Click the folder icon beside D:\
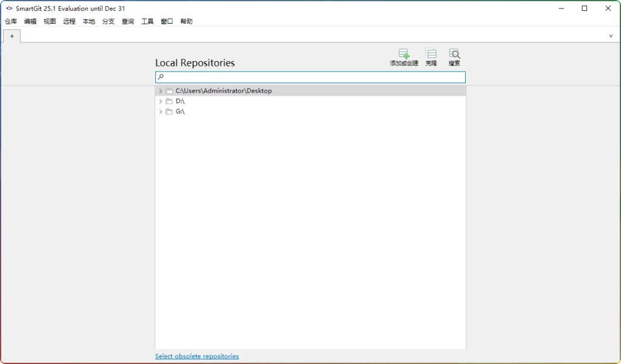 169,101
